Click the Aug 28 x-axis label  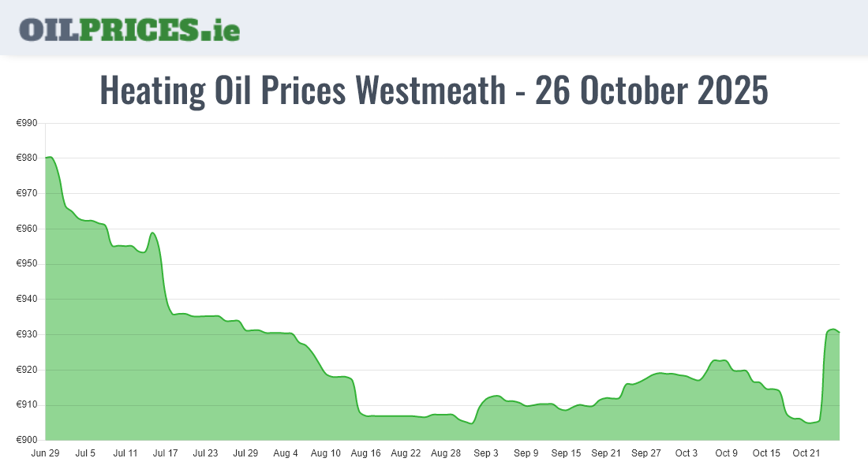click(446, 453)
